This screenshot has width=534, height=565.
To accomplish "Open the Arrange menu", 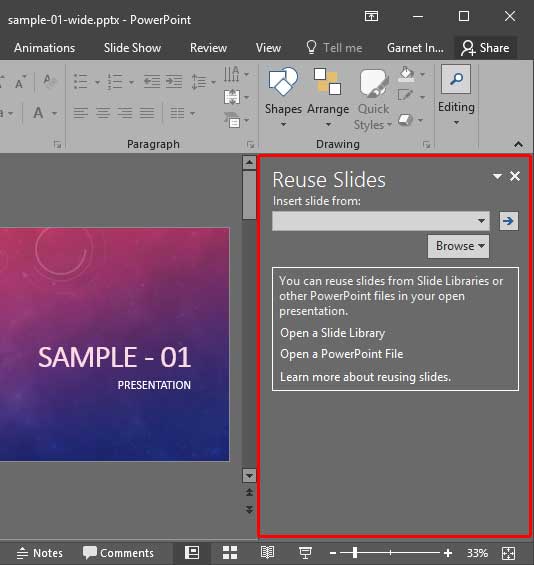I will [x=328, y=98].
